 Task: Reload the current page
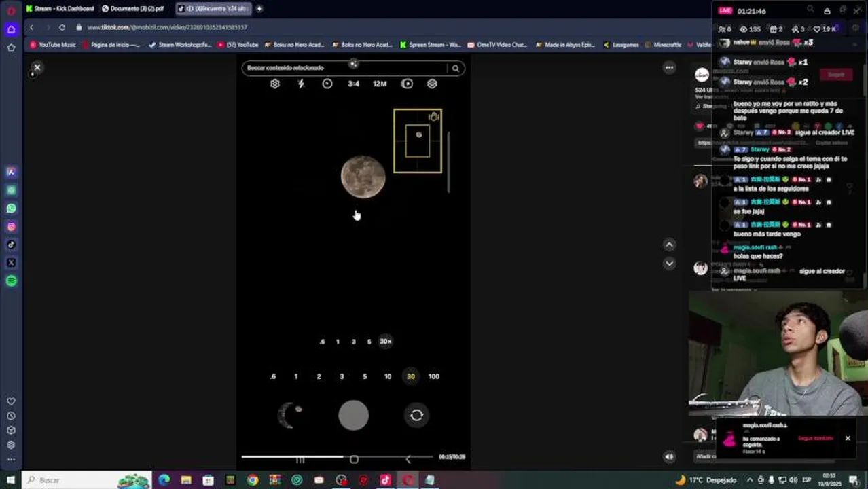point(62,27)
